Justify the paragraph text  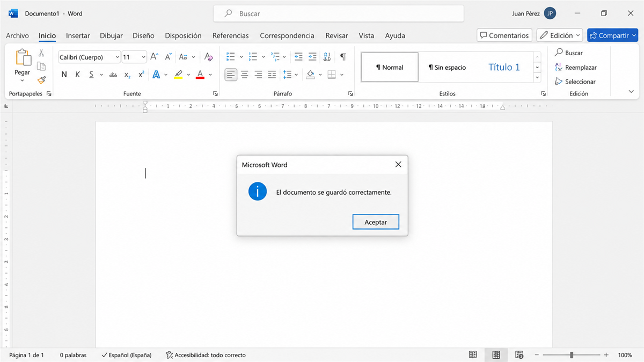[272, 75]
